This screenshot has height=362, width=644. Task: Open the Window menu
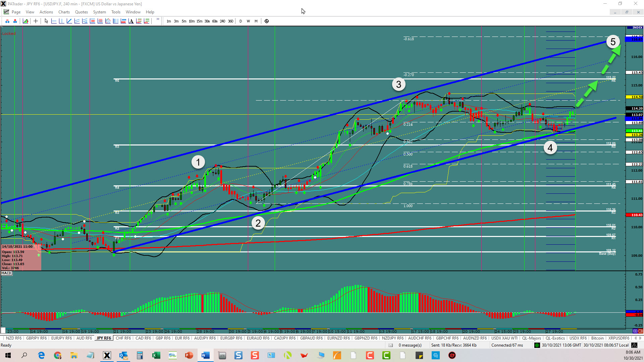click(x=133, y=12)
